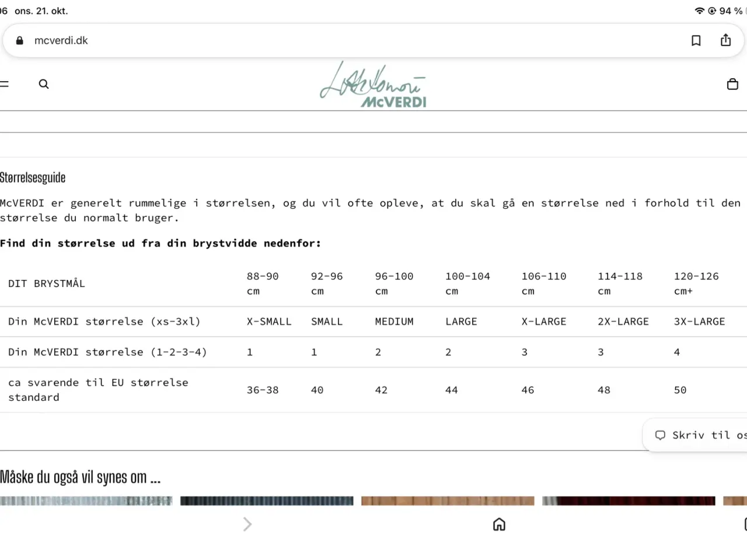This screenshot has width=747, height=560.
Task: Select the '96-100 cm' table cell
Action: pyautogui.click(x=394, y=283)
